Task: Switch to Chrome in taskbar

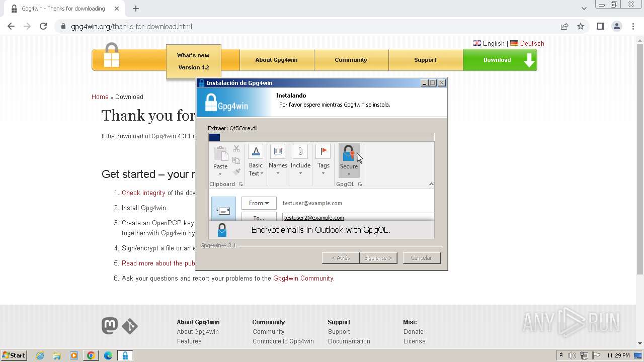Action: (x=91, y=355)
